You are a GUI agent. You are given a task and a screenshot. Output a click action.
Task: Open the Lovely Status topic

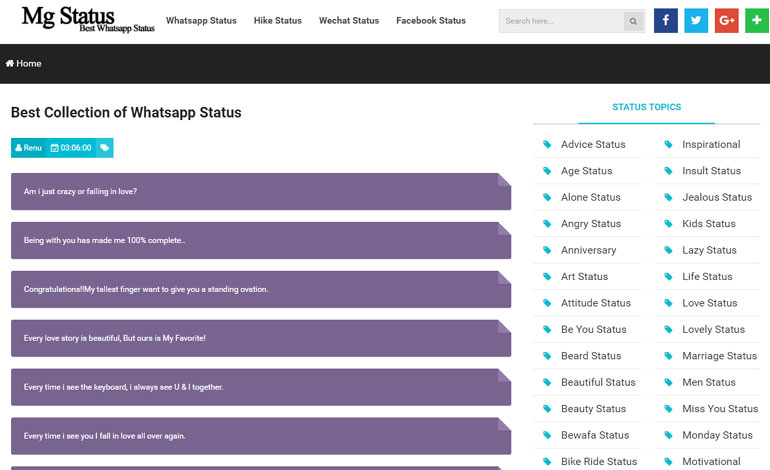713,330
